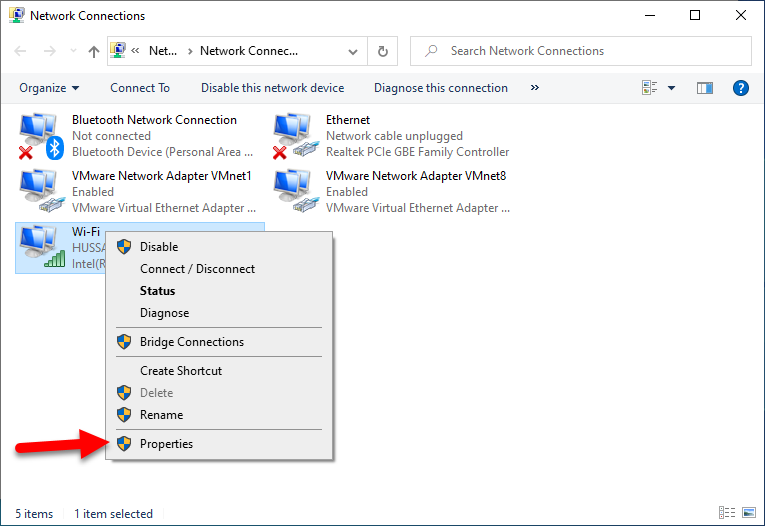
Task: Switch to large icons view in status bar
Action: pos(750,514)
